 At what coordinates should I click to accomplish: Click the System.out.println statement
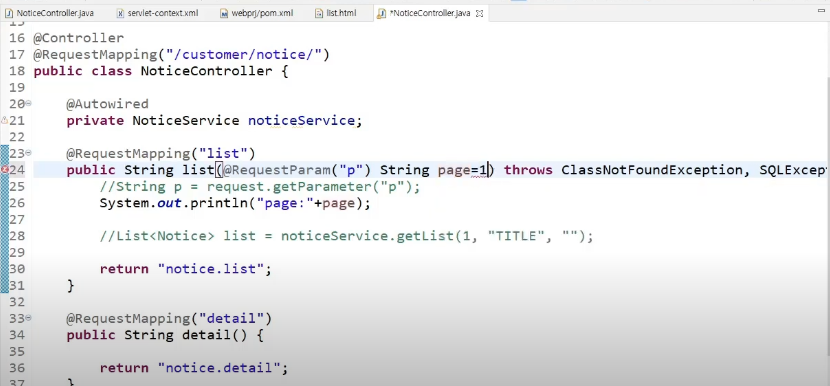(x=235, y=203)
